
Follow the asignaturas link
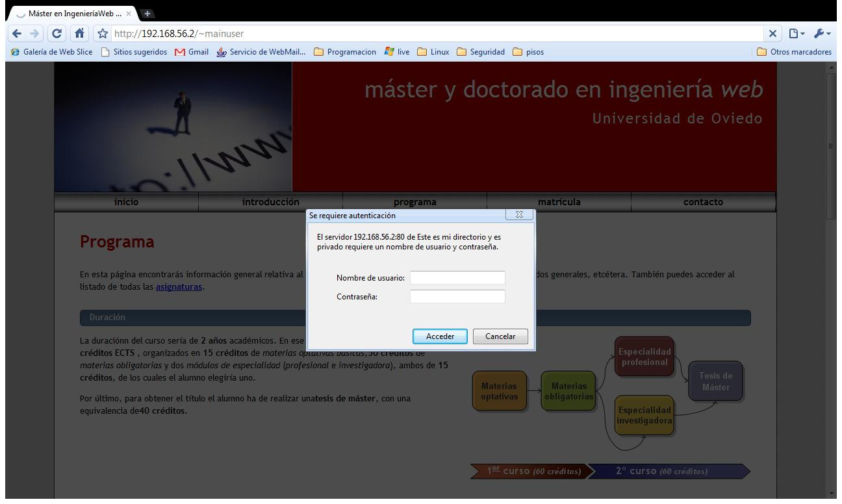(179, 286)
